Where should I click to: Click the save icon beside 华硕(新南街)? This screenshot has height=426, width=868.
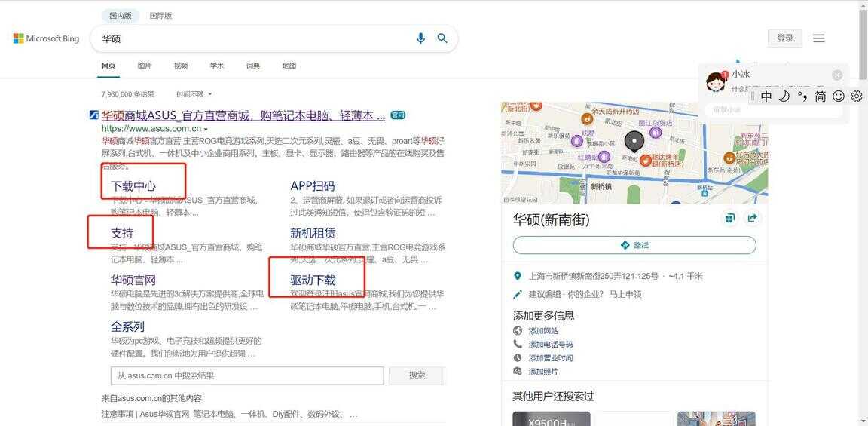click(729, 219)
